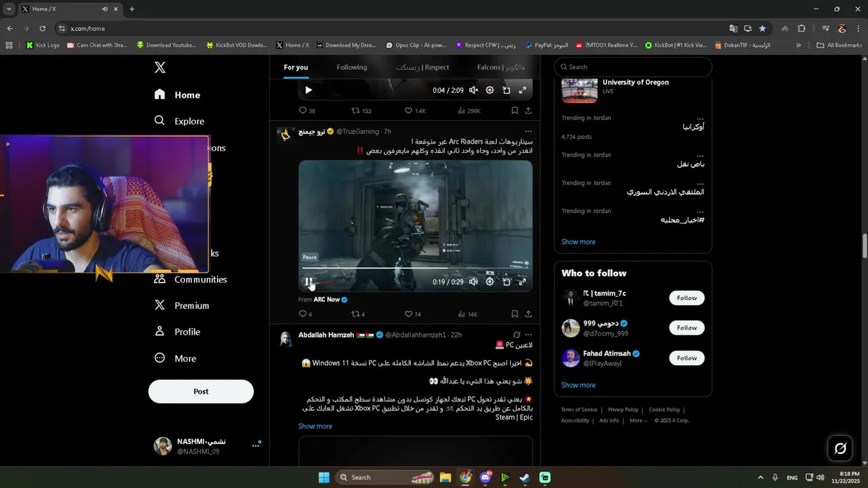Open Abdallah Hamzeh profile avatar
Image resolution: width=868 pixels, height=488 pixels.
click(285, 338)
